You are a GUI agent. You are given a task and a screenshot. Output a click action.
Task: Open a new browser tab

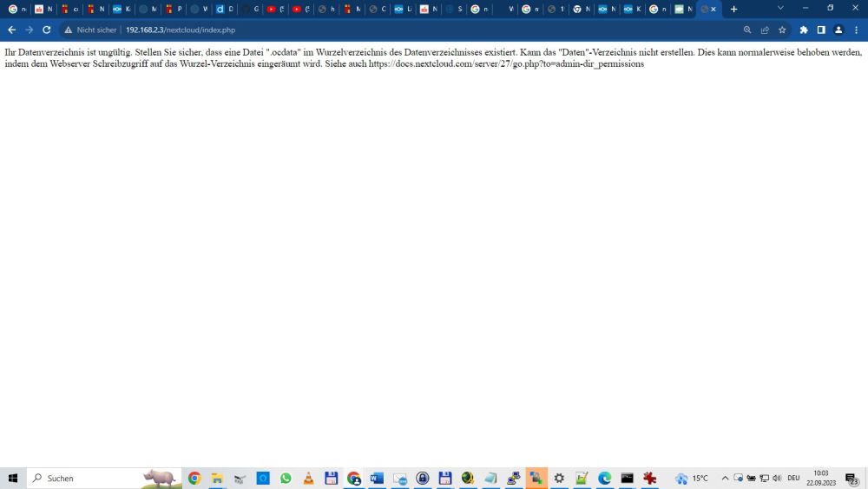pyautogui.click(x=734, y=9)
